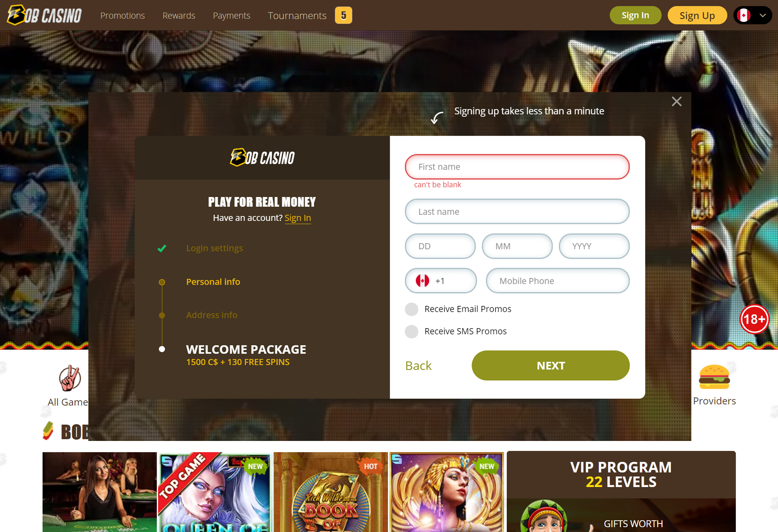The image size is (778, 532).
Task: Click the Bob Casino logo in header
Action: (x=44, y=15)
